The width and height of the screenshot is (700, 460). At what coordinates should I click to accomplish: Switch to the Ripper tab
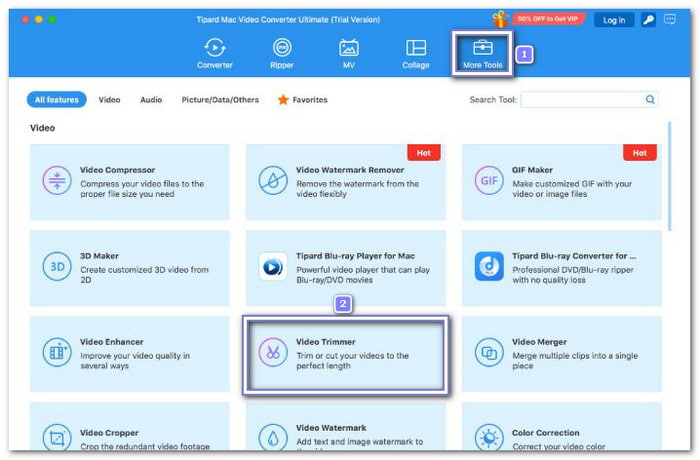282,54
